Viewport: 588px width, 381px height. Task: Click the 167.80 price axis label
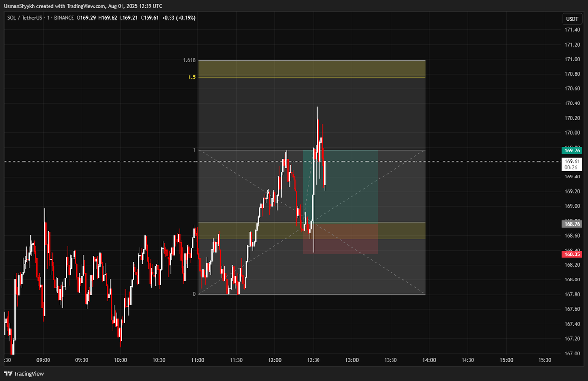572,295
